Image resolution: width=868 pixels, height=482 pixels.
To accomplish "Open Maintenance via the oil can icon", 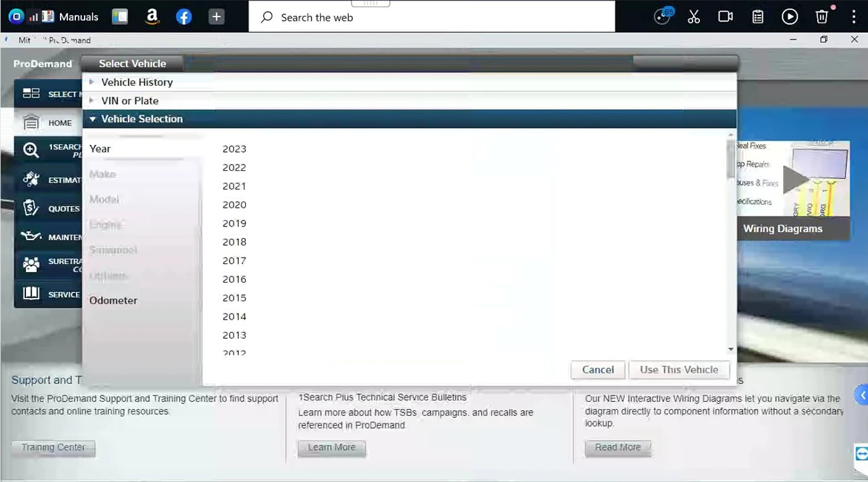I will [x=32, y=236].
